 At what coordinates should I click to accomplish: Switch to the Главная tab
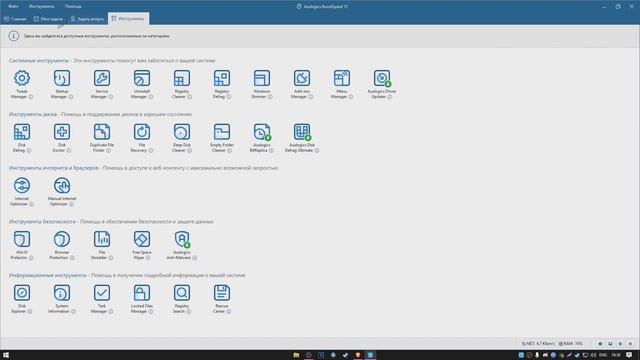coord(15,19)
